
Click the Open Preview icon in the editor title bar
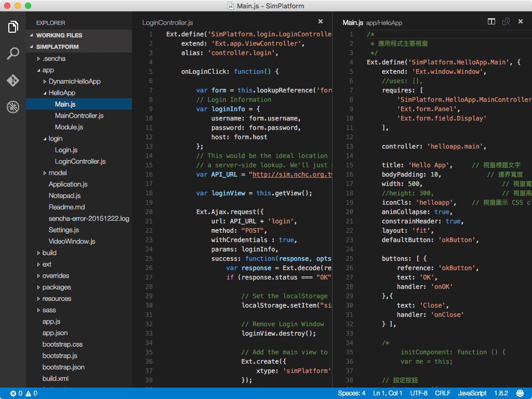pos(506,21)
